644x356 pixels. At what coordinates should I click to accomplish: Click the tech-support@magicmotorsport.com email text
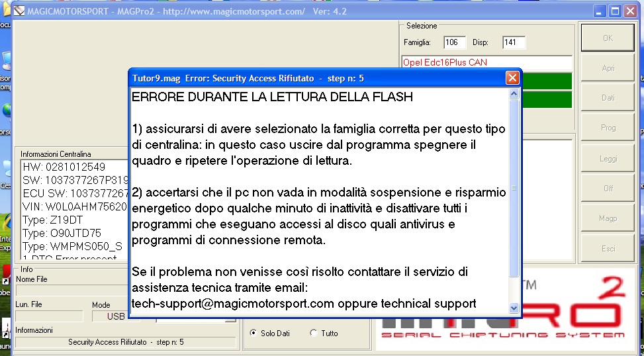click(x=232, y=304)
